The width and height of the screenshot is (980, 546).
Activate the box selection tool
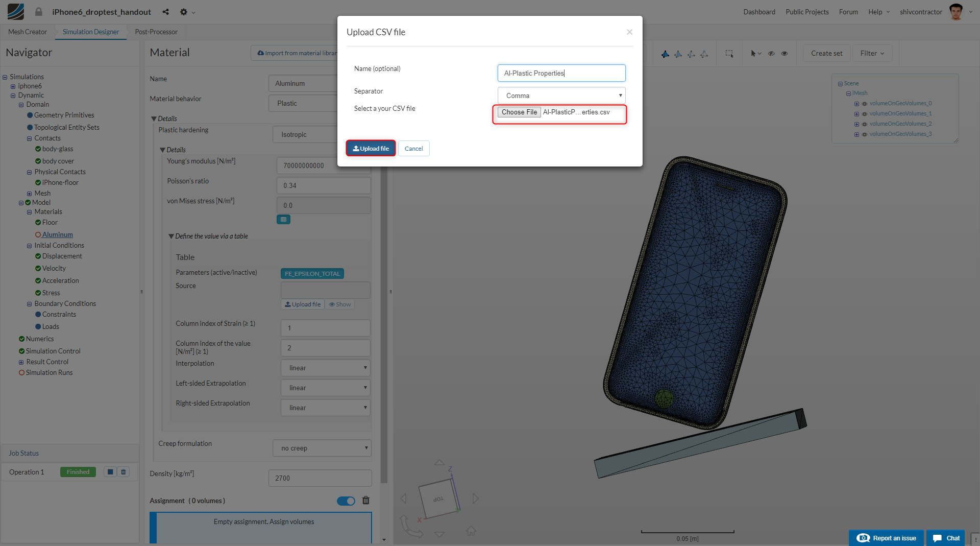coord(729,54)
